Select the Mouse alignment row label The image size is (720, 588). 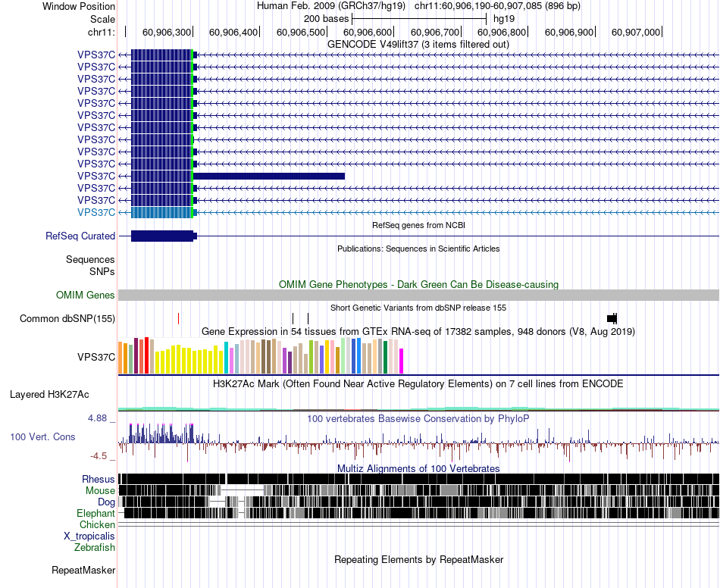point(100,491)
